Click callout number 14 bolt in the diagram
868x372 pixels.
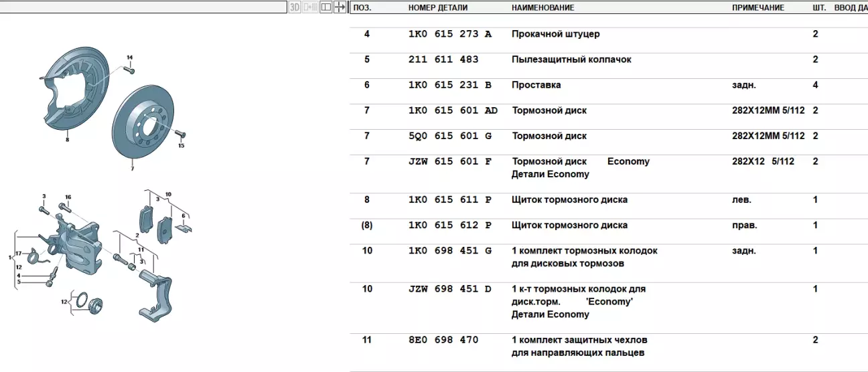point(129,70)
